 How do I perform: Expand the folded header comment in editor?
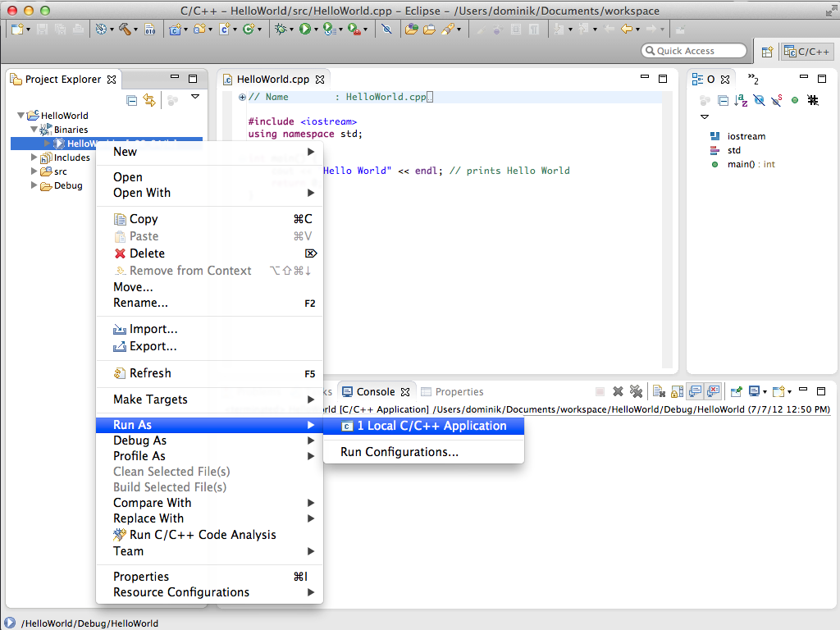click(x=242, y=97)
